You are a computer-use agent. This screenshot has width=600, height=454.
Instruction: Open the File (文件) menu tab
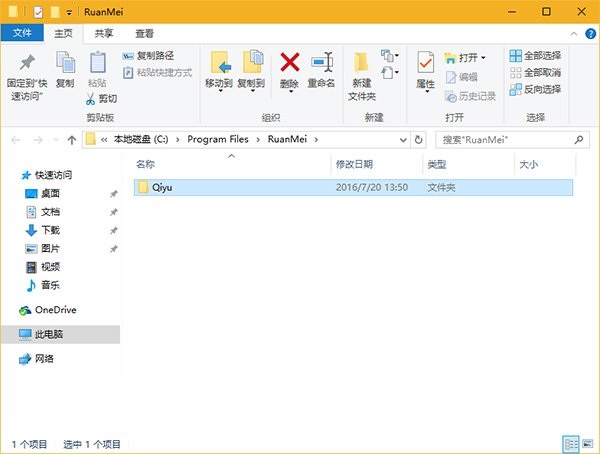tap(22, 33)
